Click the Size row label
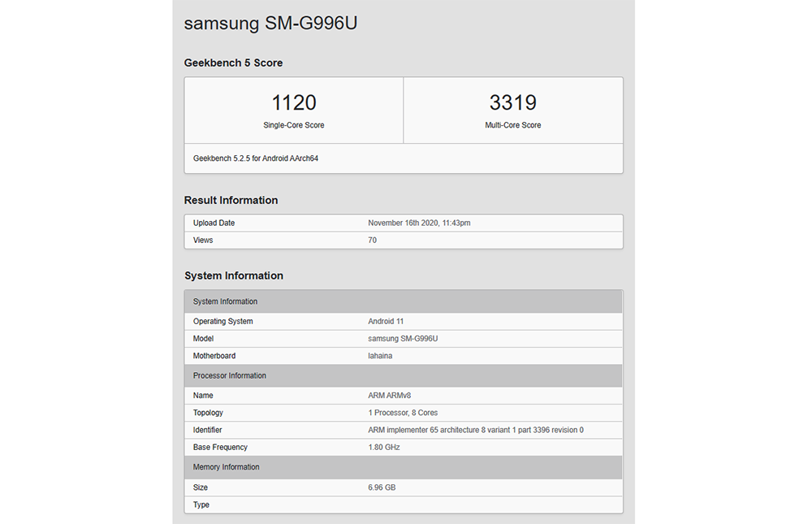812x524 pixels. 201,487
